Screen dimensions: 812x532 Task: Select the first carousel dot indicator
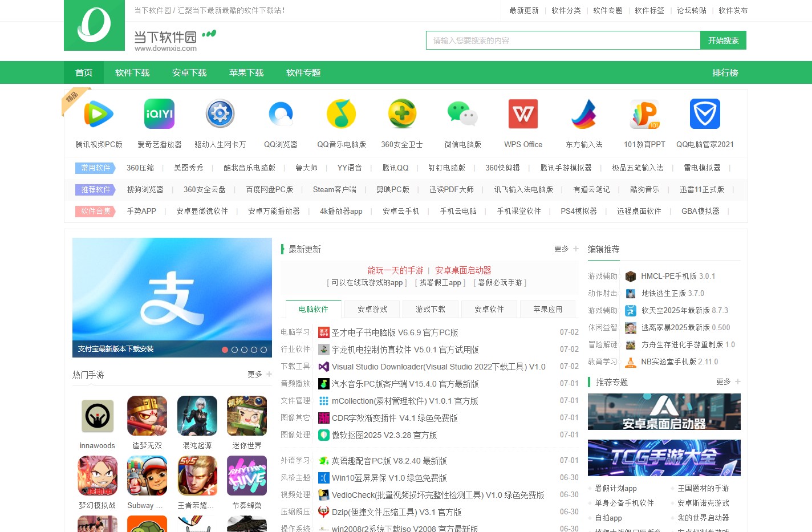[x=225, y=350]
